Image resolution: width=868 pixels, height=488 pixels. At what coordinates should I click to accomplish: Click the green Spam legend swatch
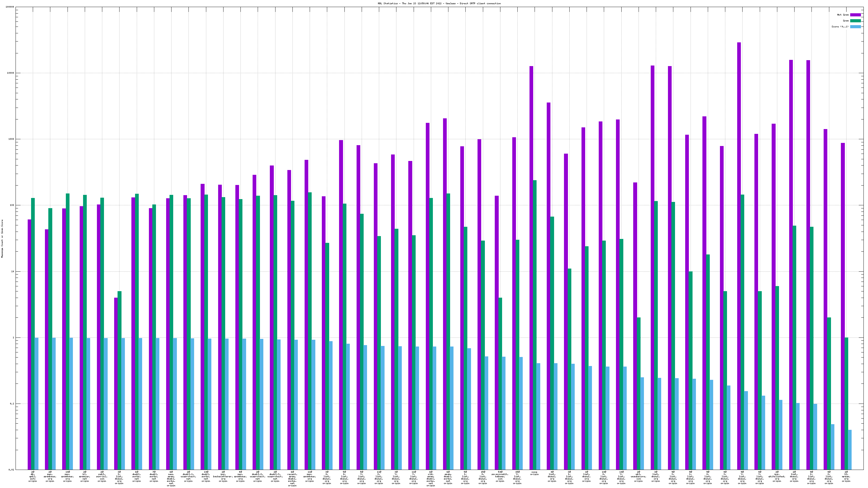pyautogui.click(x=855, y=21)
